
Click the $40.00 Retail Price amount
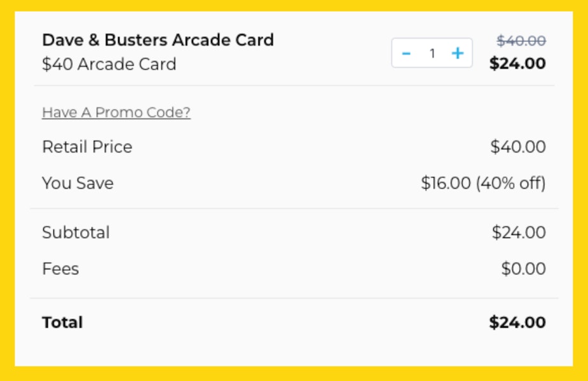(518, 147)
